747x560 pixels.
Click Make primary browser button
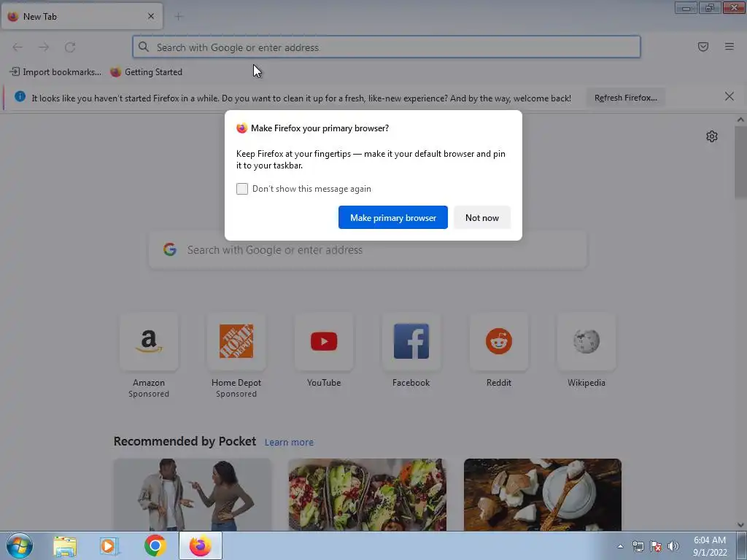point(393,217)
